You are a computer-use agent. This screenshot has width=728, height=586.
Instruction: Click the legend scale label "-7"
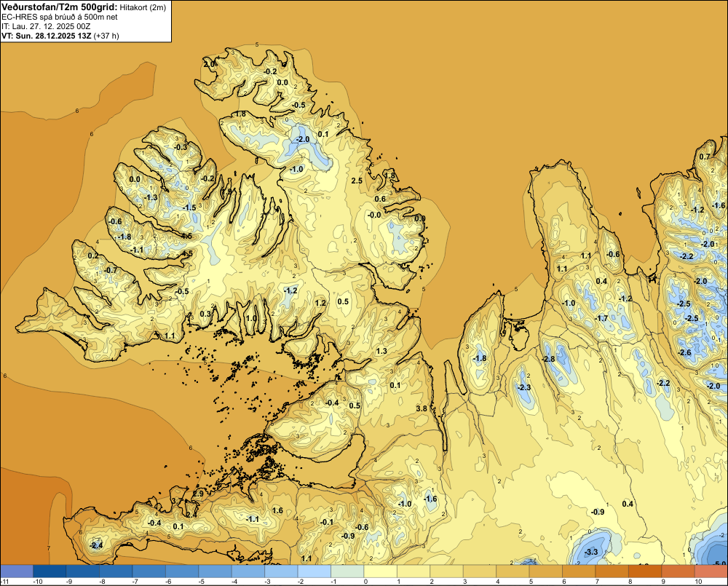(135, 582)
